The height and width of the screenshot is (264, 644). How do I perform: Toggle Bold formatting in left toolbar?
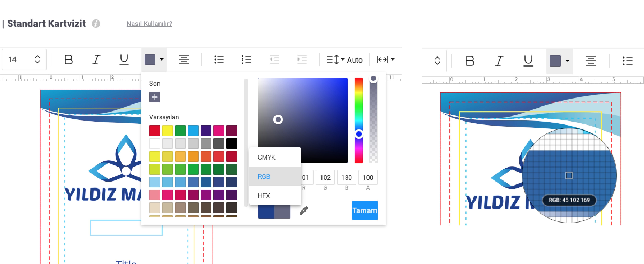coord(69,60)
